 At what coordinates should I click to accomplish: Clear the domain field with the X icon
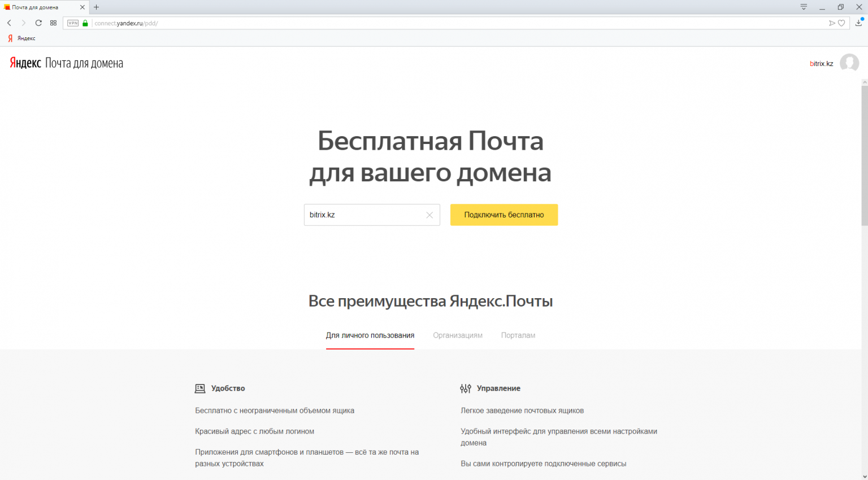(429, 215)
